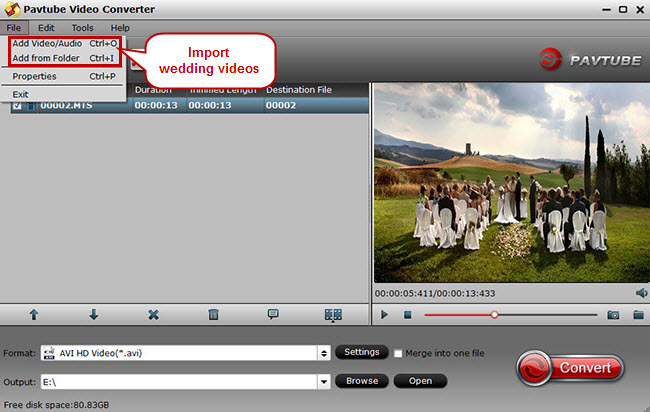Click the split video icon
The image size is (650, 412).
tap(333, 315)
